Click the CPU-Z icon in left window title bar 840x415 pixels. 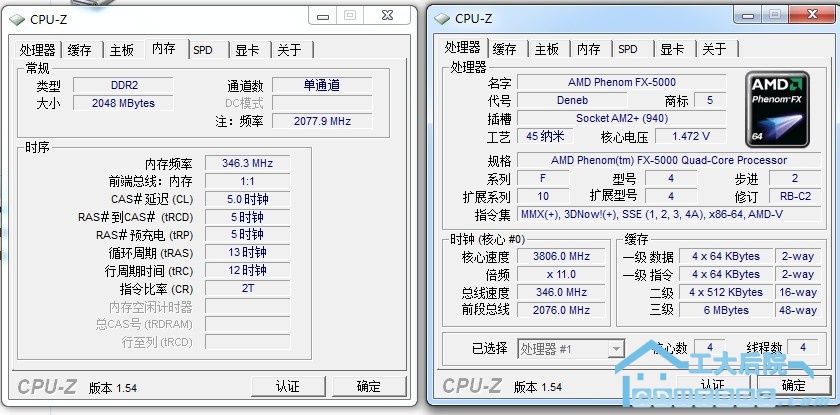(x=17, y=20)
